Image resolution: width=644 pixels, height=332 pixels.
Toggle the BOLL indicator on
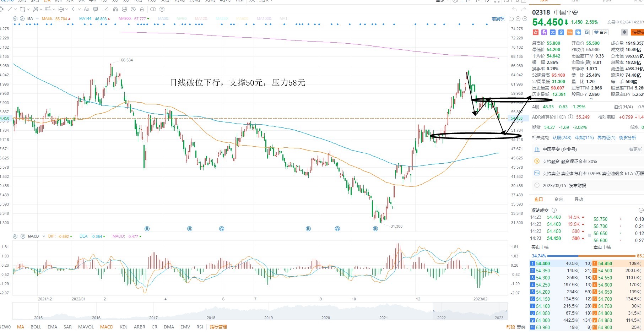(36, 327)
